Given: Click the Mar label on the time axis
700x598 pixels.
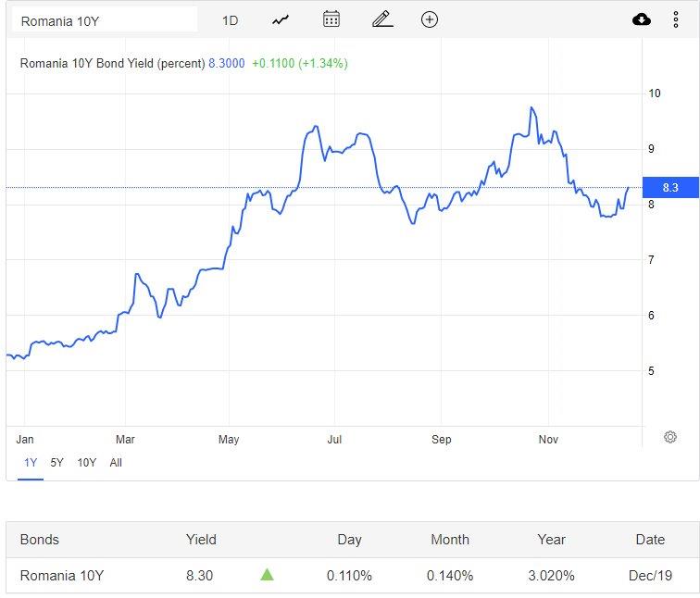Looking at the screenshot, I should [125, 439].
